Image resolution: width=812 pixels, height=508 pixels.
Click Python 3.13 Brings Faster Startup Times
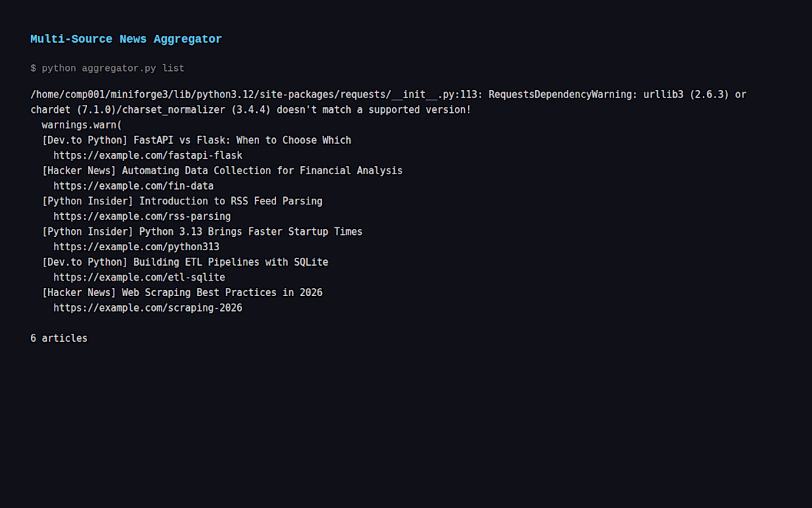tap(250, 232)
